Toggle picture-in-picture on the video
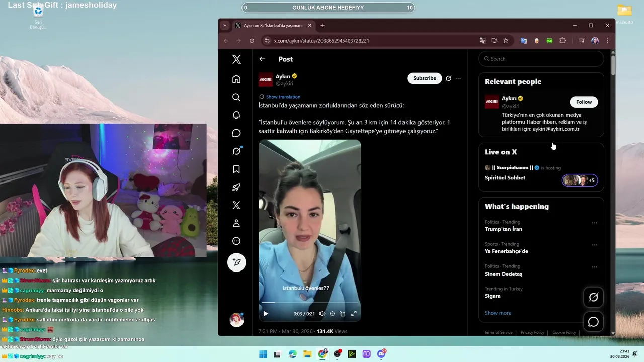This screenshot has width=644, height=362. (x=343, y=314)
